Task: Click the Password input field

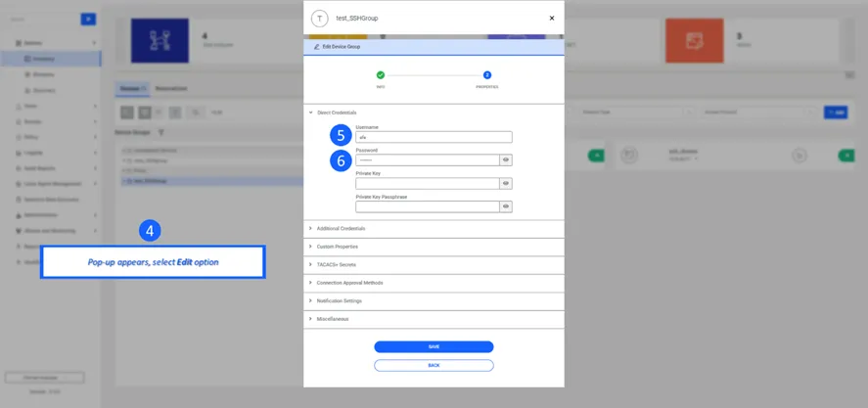Action: 428,160
